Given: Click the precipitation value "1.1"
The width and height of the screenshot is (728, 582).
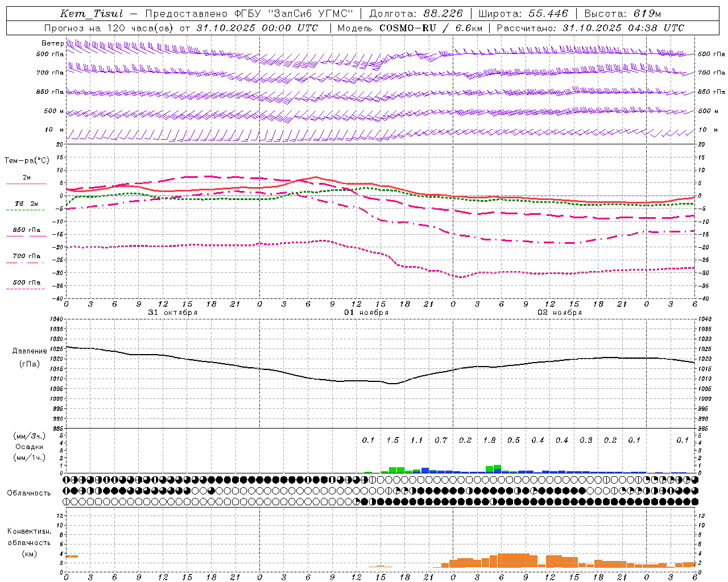Looking at the screenshot, I should 417,440.
